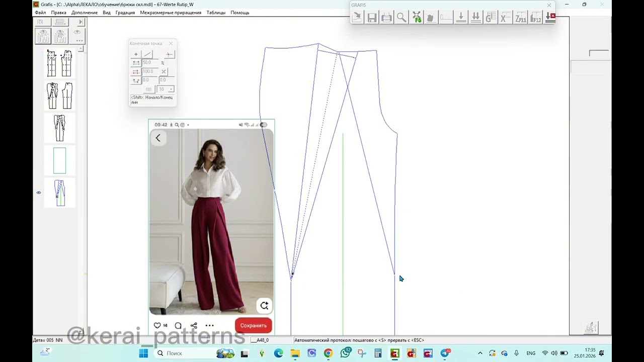Open the G table icon
Screen dimensions: 644x362
(x=491, y=18)
